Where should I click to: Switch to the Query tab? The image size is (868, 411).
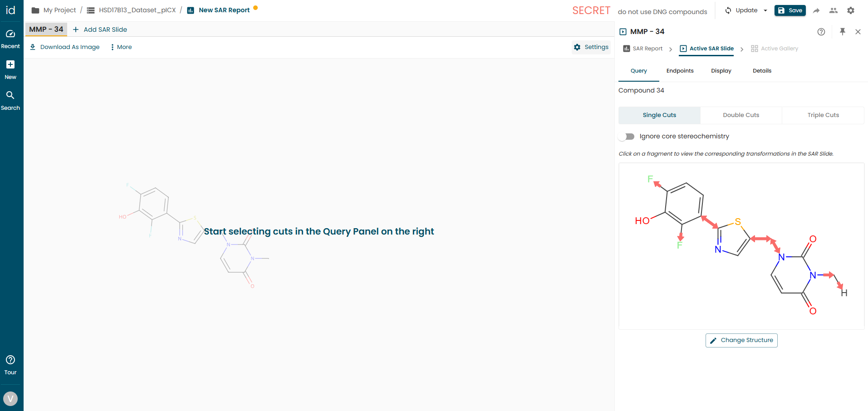(639, 71)
